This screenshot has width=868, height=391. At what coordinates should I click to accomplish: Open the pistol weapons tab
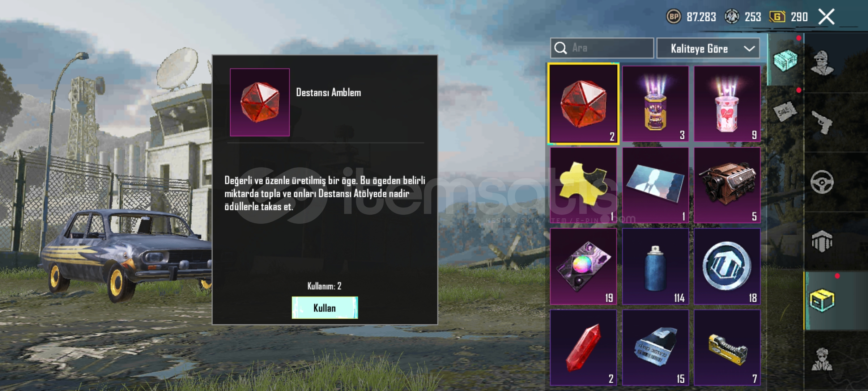(x=822, y=122)
